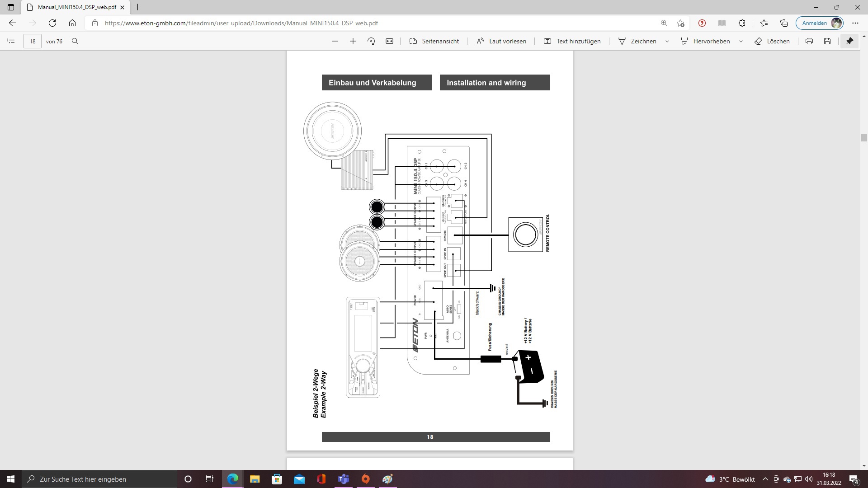Viewport: 868px width, 488px height.
Task: Click the Laut vorlesen button
Action: [501, 41]
